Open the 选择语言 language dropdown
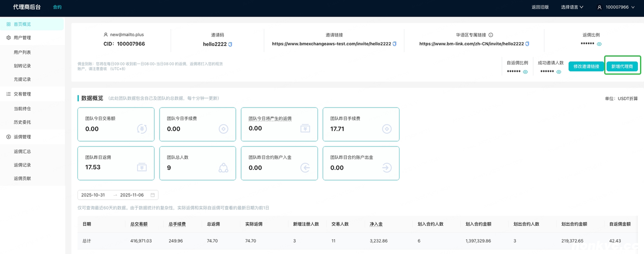 [572, 8]
